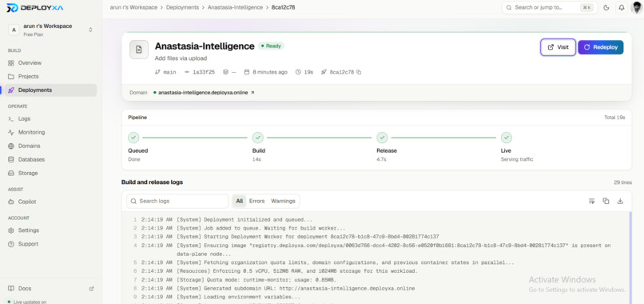
Task: Click the Docs external link icon
Action: [x=92, y=288]
